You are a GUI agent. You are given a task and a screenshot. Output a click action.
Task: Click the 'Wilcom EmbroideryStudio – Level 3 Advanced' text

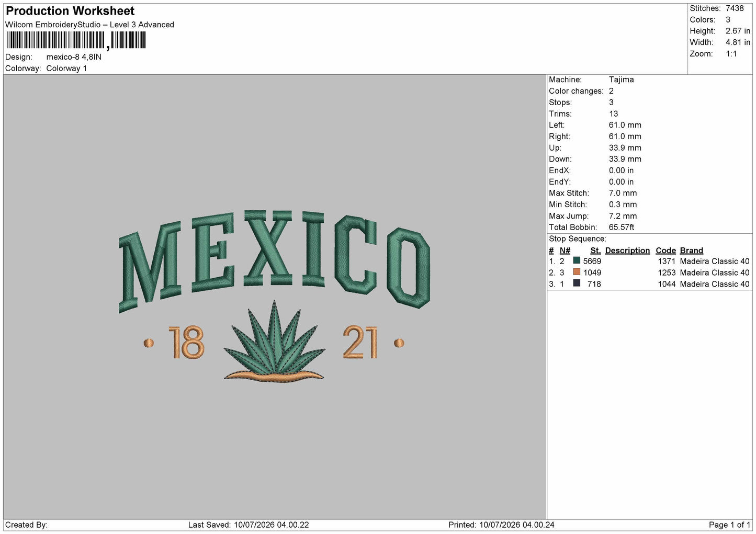(x=89, y=25)
